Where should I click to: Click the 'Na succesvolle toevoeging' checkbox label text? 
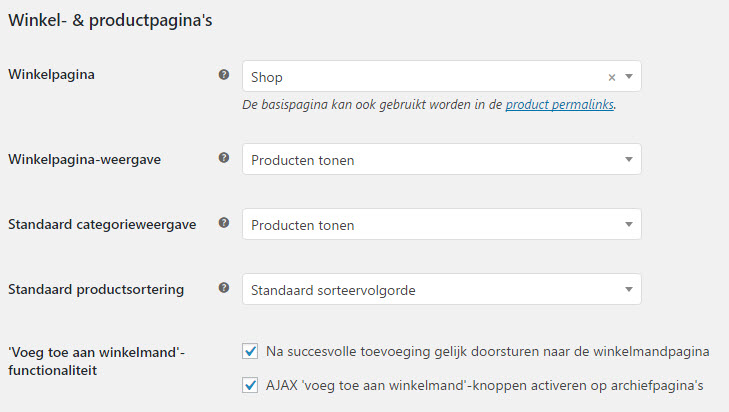point(488,352)
